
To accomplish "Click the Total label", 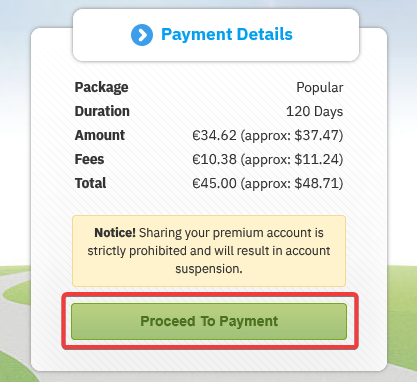I will click(90, 183).
